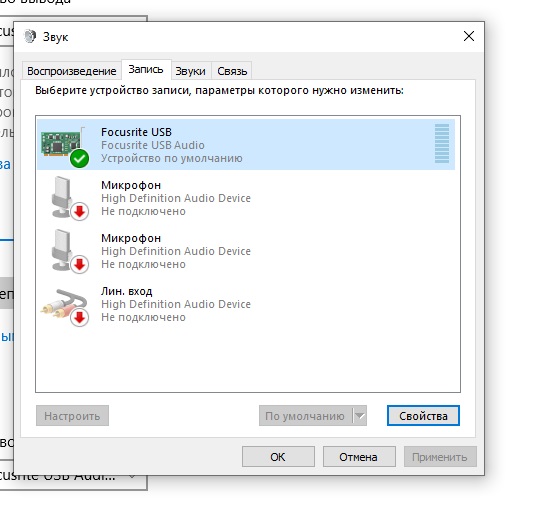
Task: Click the Focusrite USB Audio description text
Action: [x=153, y=145]
